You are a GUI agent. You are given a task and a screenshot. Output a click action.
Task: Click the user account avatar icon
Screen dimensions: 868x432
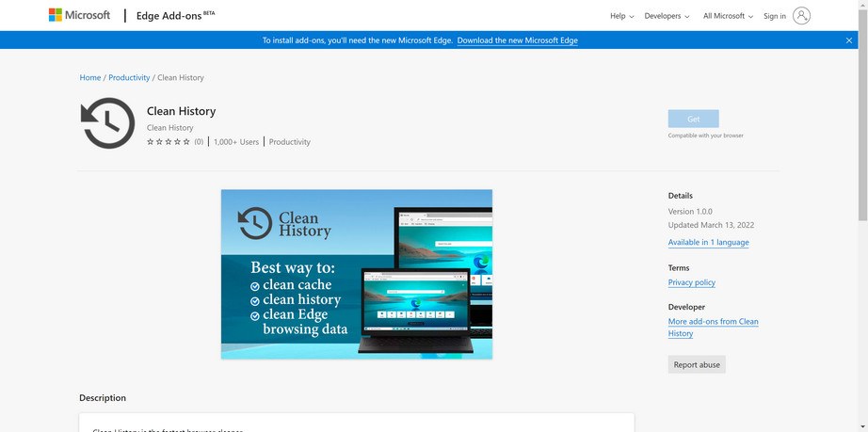pyautogui.click(x=801, y=15)
